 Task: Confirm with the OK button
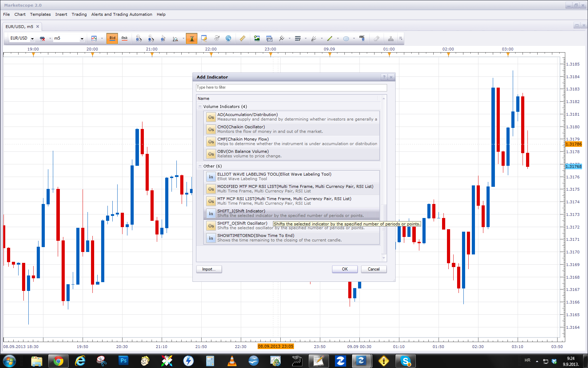(x=345, y=269)
